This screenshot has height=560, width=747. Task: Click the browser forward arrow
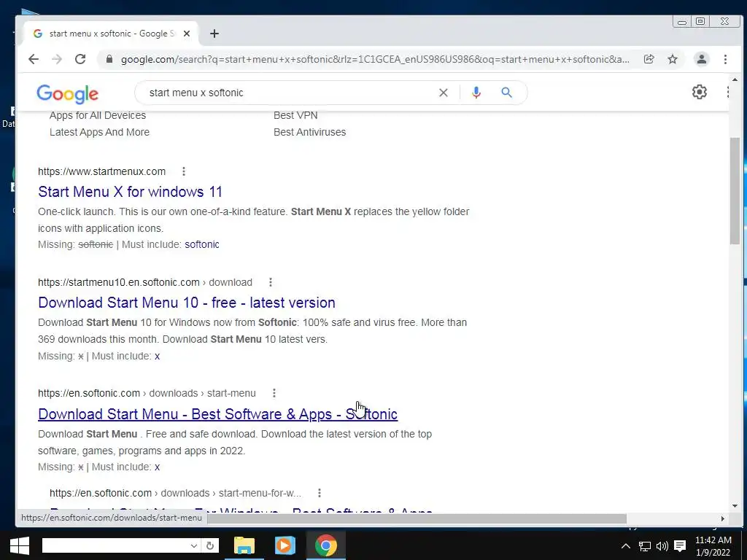click(x=57, y=59)
